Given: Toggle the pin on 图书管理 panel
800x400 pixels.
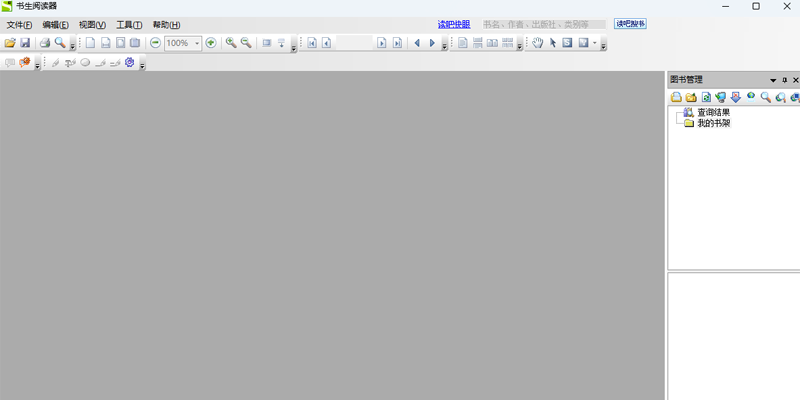Looking at the screenshot, I should click(x=785, y=80).
